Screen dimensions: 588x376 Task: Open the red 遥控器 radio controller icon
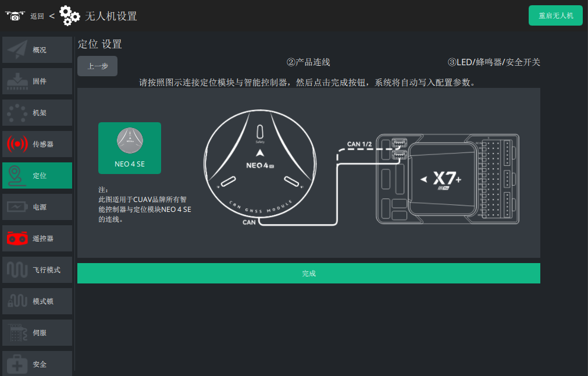pos(17,238)
